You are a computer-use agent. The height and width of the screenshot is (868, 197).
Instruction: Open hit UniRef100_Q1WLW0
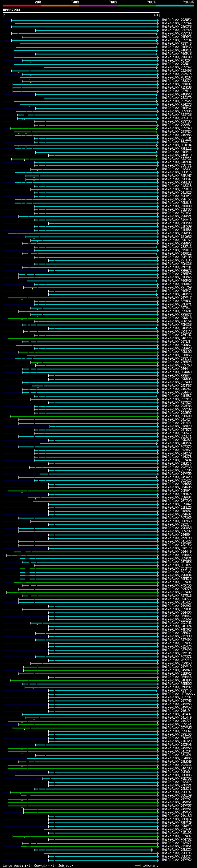176,57
